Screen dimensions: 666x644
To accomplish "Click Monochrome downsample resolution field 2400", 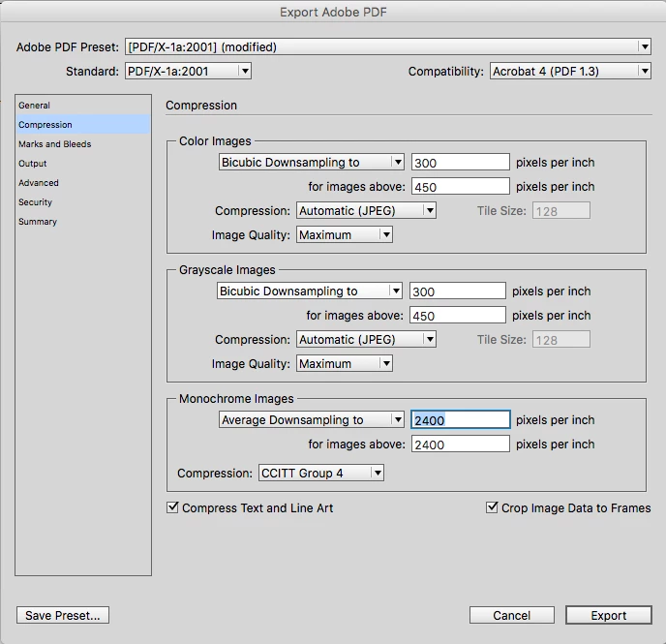I will click(x=461, y=419).
